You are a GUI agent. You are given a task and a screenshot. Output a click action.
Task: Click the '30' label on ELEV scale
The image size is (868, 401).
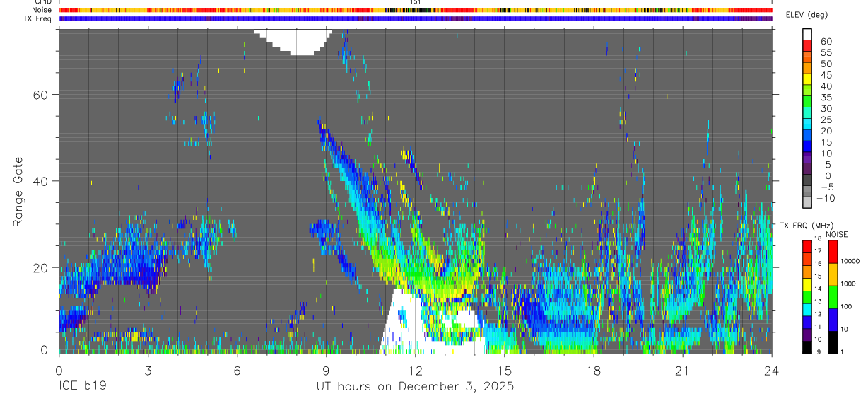click(825, 108)
